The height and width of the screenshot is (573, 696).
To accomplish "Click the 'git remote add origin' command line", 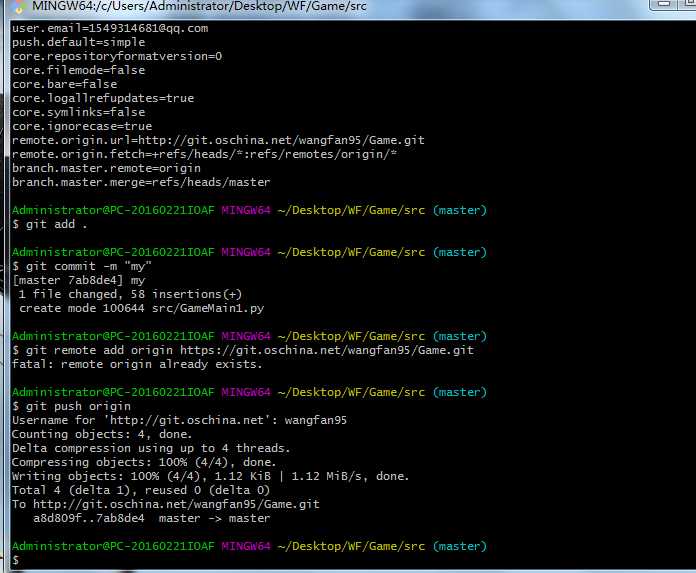I will coord(243,350).
